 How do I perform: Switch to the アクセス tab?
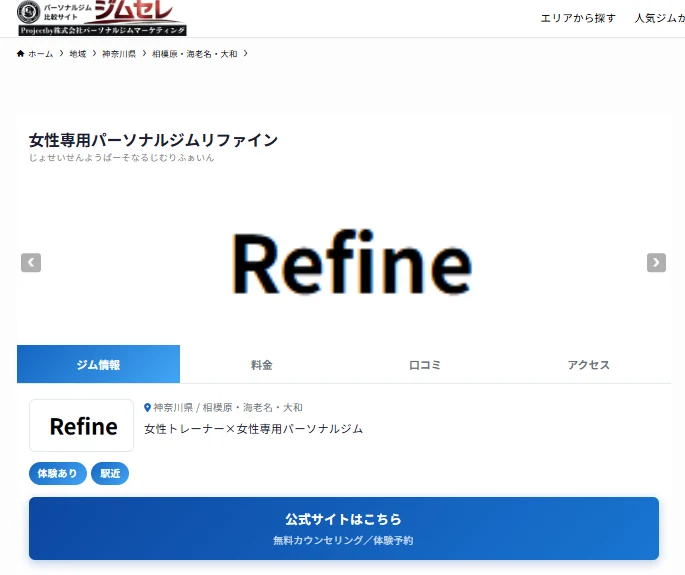click(588, 364)
